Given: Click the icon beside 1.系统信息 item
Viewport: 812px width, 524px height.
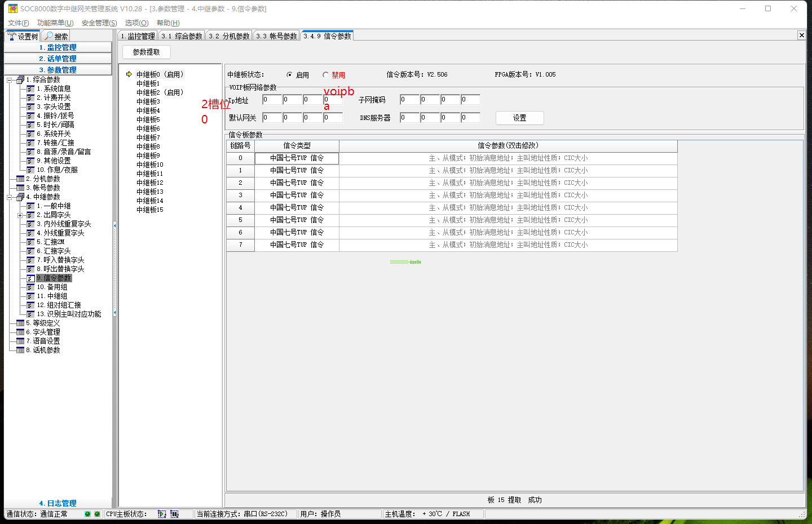Looking at the screenshot, I should (x=31, y=88).
